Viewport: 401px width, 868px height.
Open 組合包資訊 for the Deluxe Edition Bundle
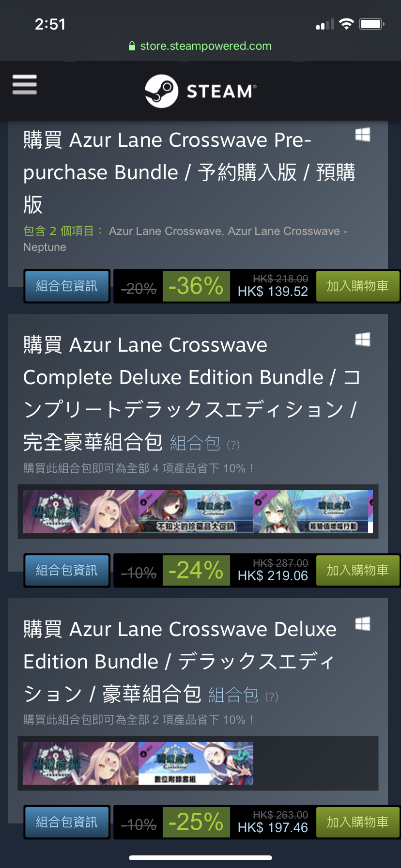click(x=67, y=822)
